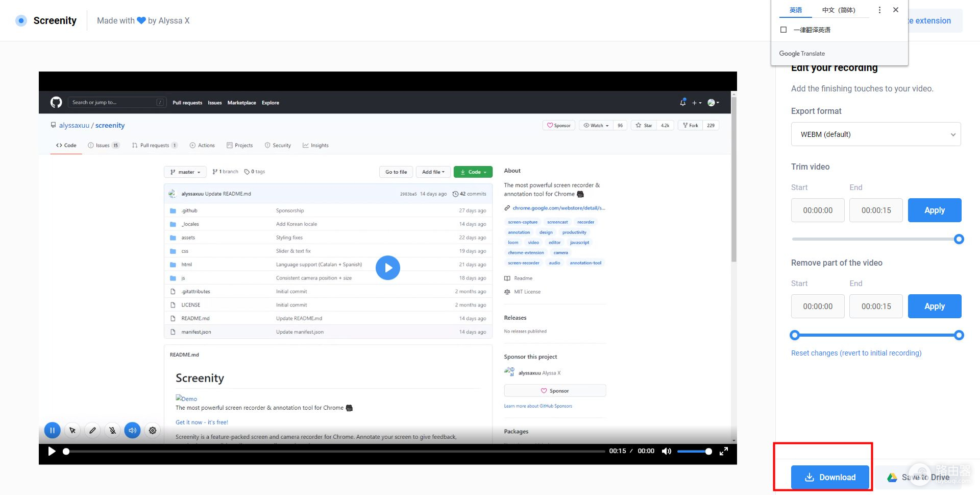Open the Export format dropdown

876,134
